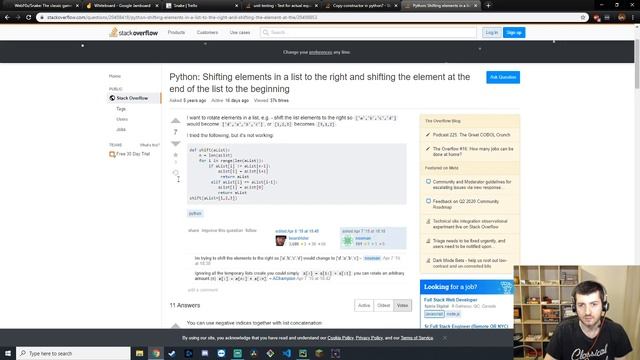The image size is (640, 360).
Task: Upvote the question with the up arrow
Action: [176, 121]
